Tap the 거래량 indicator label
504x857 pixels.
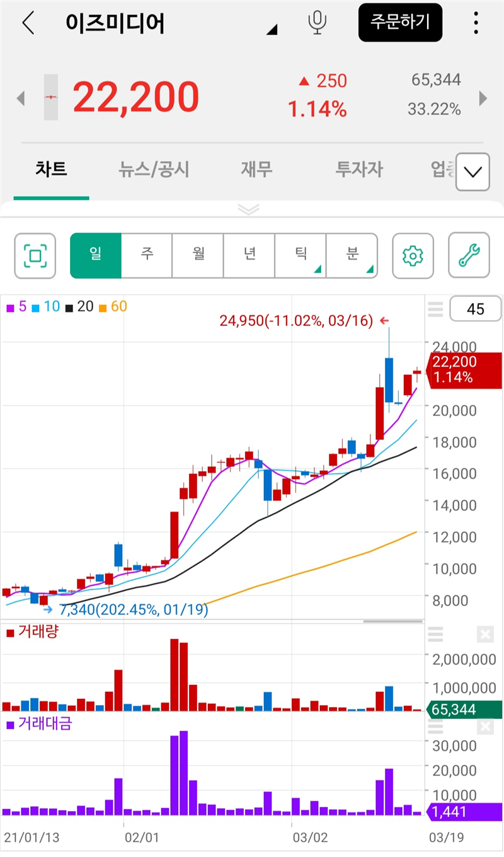(32, 631)
